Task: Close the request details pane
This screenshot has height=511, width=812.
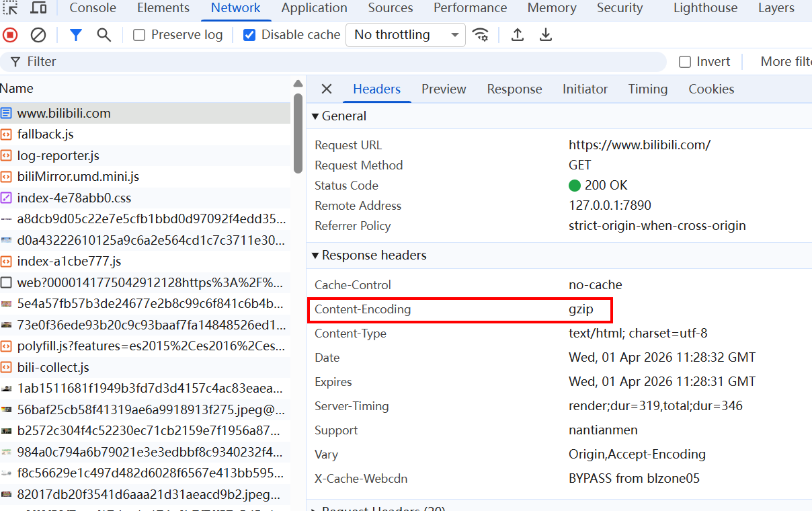Action: [x=327, y=89]
